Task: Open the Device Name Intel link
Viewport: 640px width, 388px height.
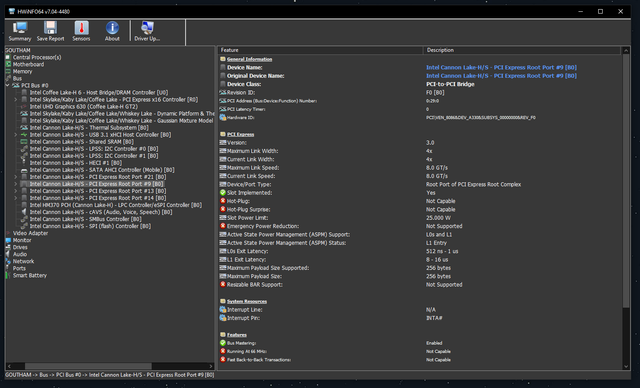Action: tap(501, 67)
